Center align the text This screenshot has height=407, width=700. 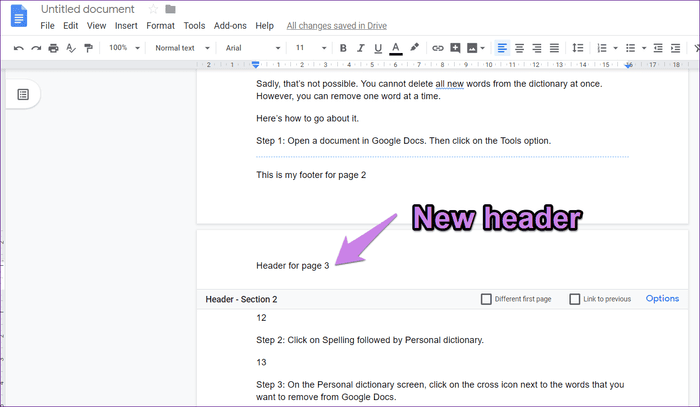tap(519, 48)
